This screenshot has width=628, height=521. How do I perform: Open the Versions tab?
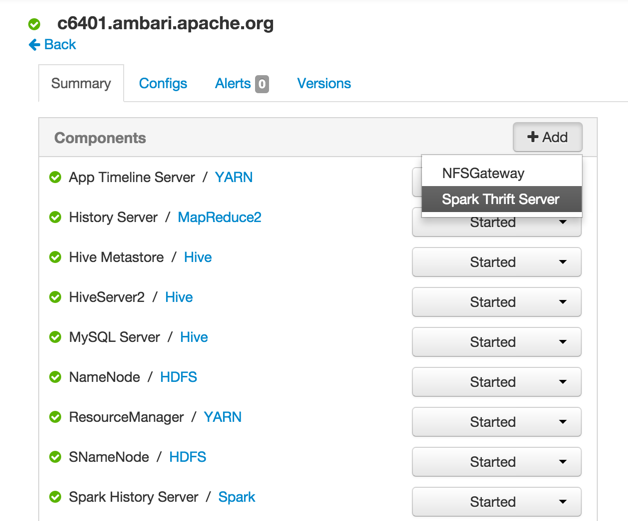click(x=324, y=83)
